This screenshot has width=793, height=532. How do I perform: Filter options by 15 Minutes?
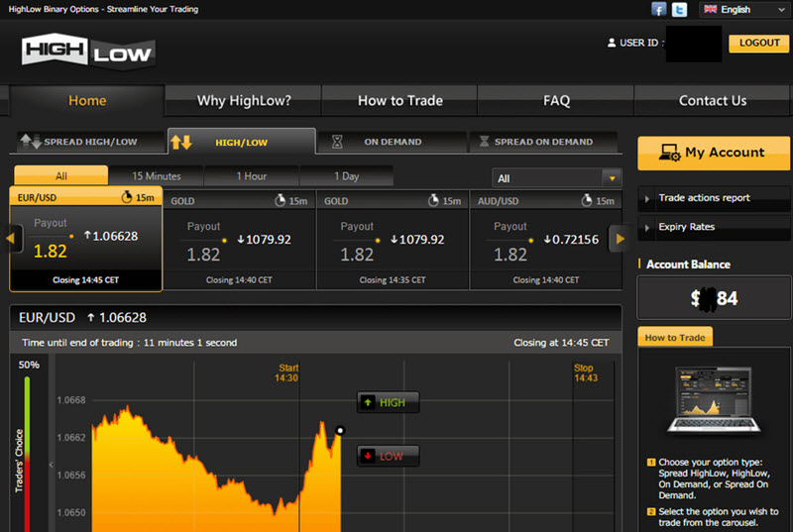pos(157,175)
